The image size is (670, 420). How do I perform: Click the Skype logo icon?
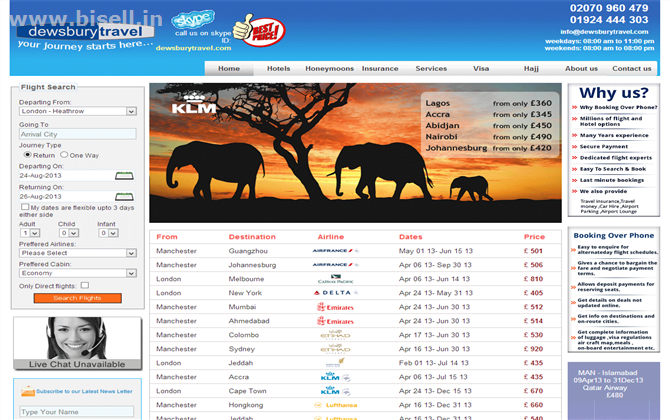point(193,19)
